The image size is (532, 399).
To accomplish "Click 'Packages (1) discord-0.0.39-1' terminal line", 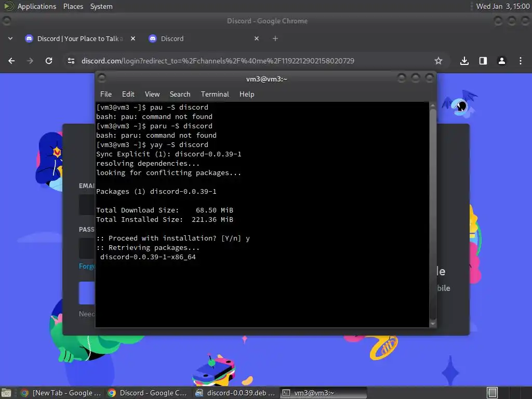I will coord(156,192).
